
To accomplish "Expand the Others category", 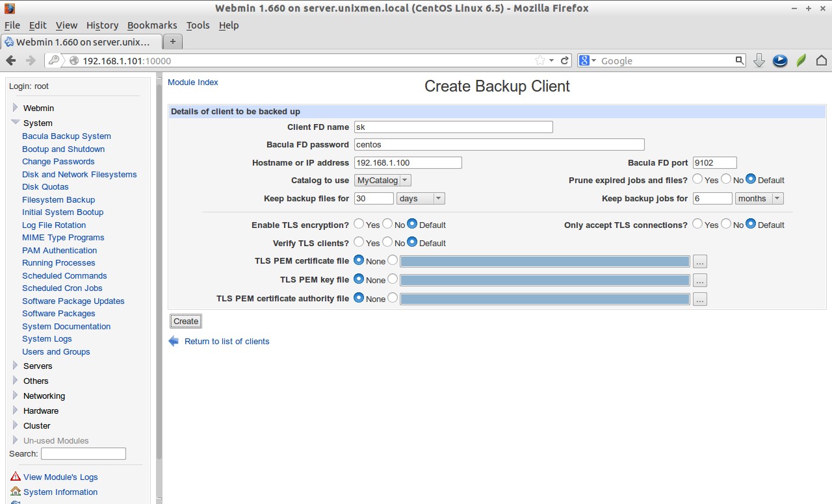I will pyautogui.click(x=15, y=381).
